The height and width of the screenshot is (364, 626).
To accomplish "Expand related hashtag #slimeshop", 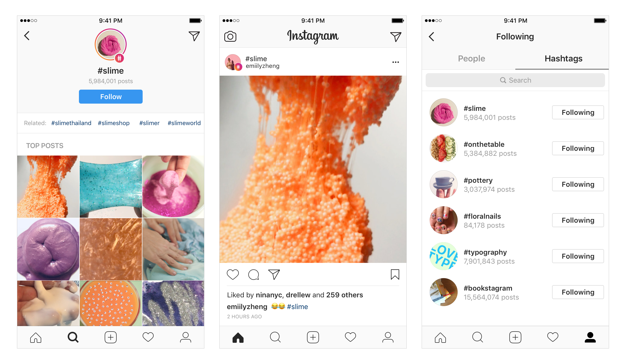I will coord(114,123).
